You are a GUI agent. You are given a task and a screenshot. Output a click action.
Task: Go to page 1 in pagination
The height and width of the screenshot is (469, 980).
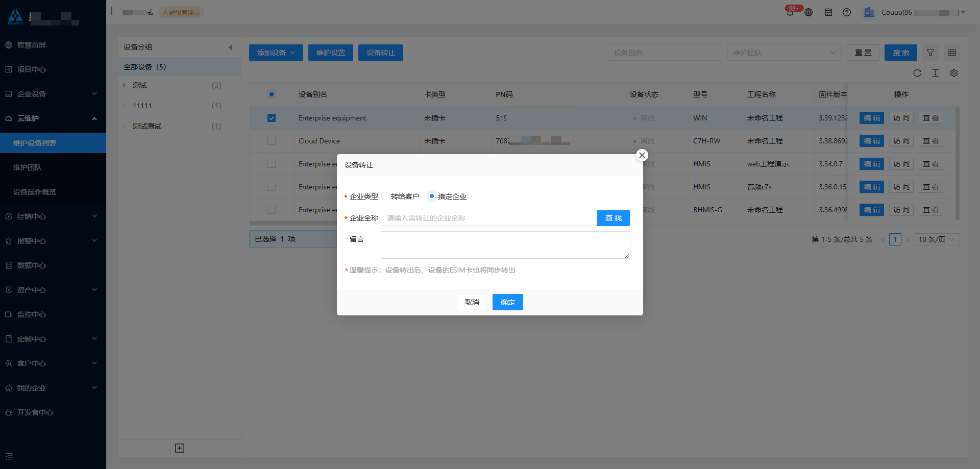[895, 239]
